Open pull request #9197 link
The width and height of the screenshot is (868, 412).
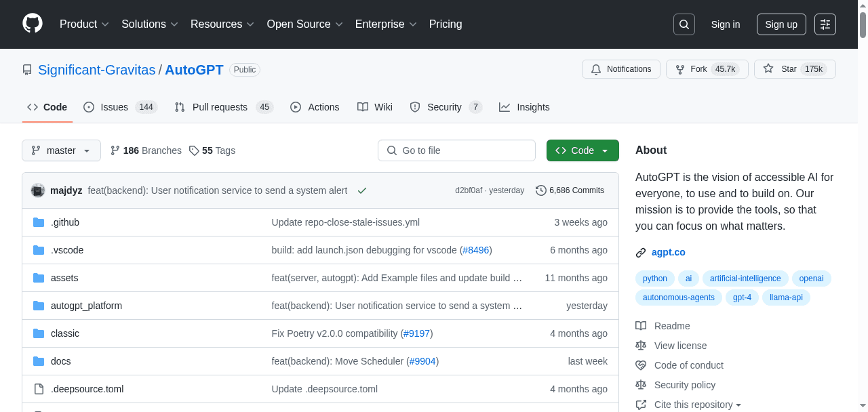(x=416, y=333)
